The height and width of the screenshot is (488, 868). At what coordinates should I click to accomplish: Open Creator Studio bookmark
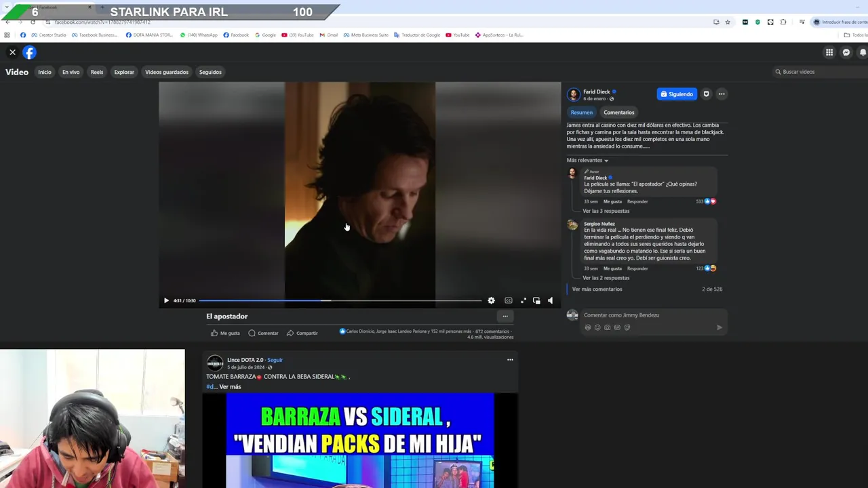point(48,35)
